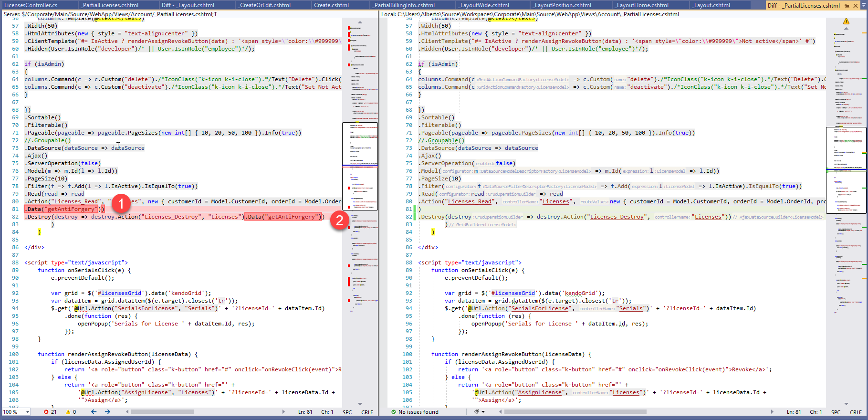Click '.PageSize(10)' in the left pane

[46, 178]
